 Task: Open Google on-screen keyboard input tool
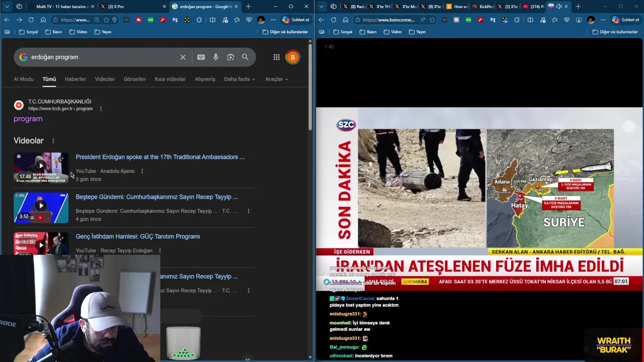pos(201,57)
